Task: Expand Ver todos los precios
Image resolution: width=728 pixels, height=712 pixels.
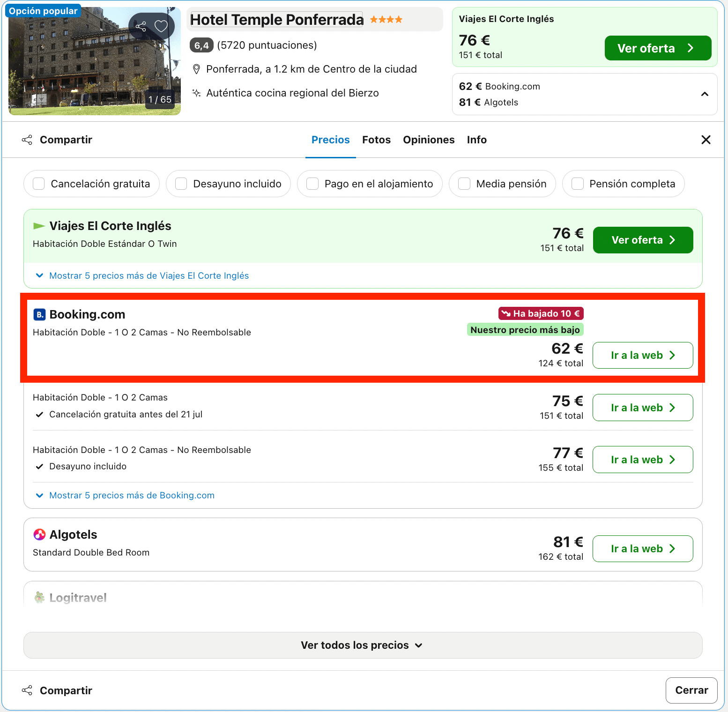Action: pyautogui.click(x=363, y=645)
